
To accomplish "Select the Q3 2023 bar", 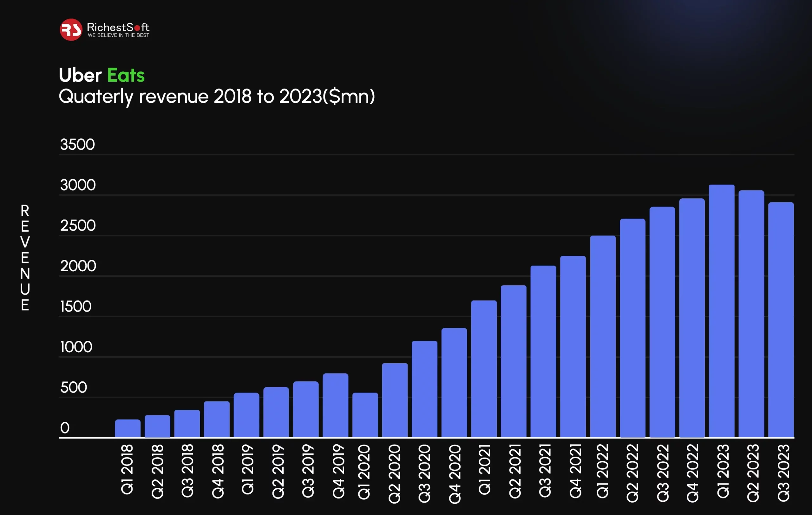I will point(781,320).
